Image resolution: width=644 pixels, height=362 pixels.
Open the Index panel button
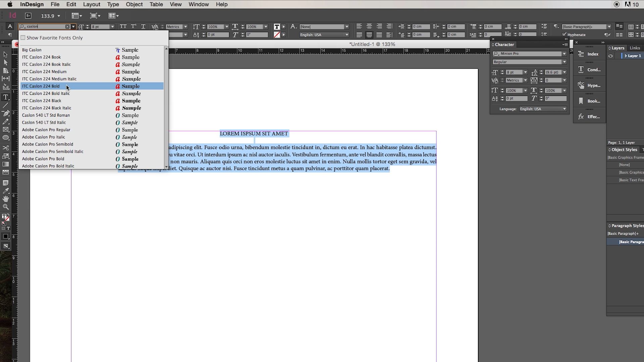[x=589, y=54]
